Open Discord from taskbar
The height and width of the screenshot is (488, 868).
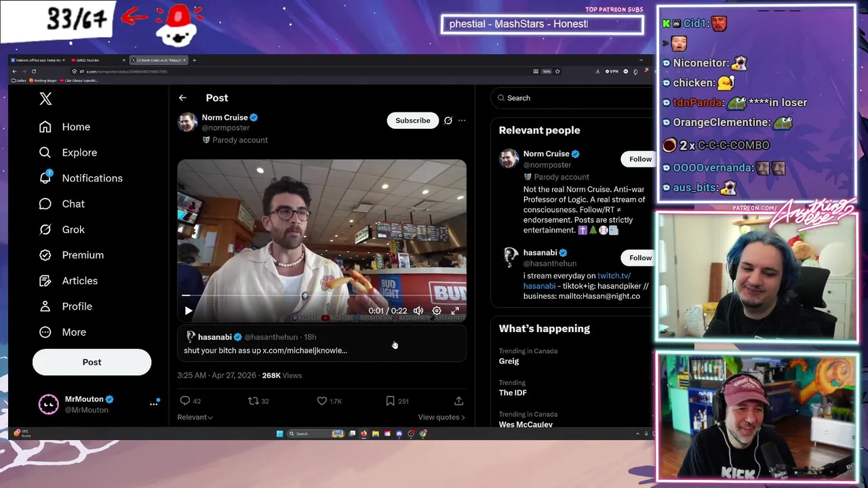399,434
